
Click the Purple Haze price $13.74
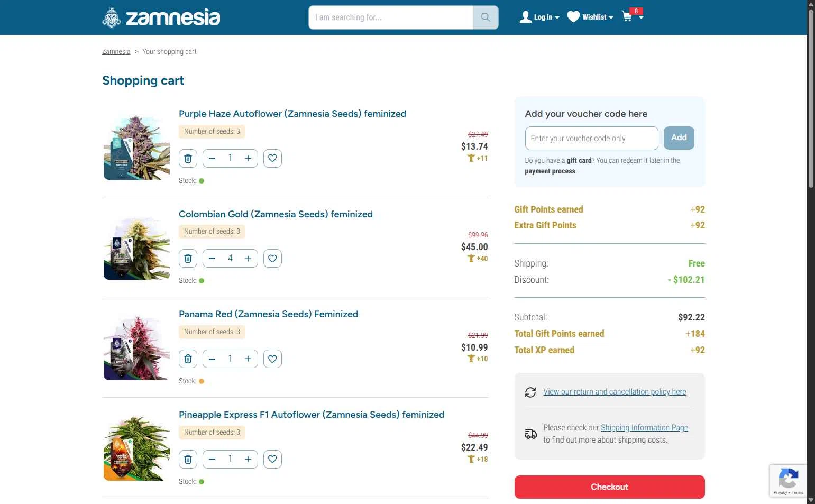(474, 146)
